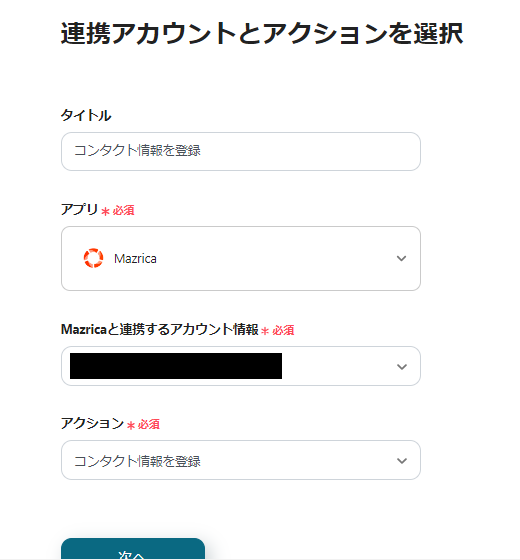Click the タイトル field label

coord(86,115)
